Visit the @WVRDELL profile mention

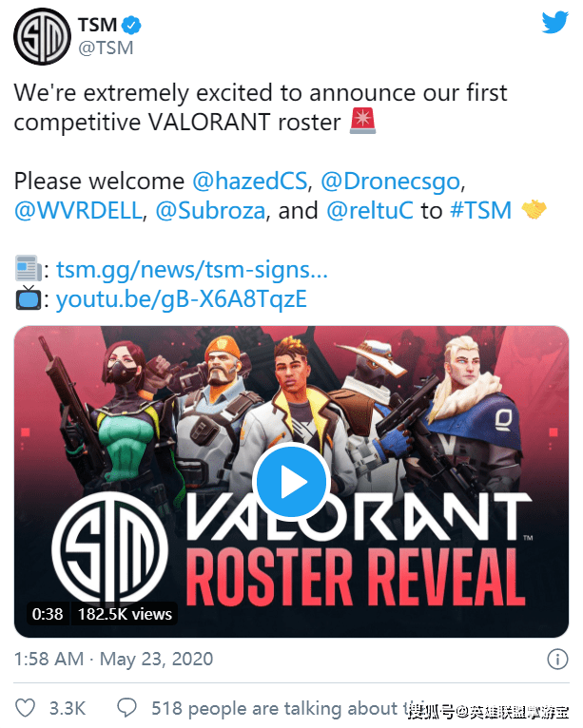78,211
